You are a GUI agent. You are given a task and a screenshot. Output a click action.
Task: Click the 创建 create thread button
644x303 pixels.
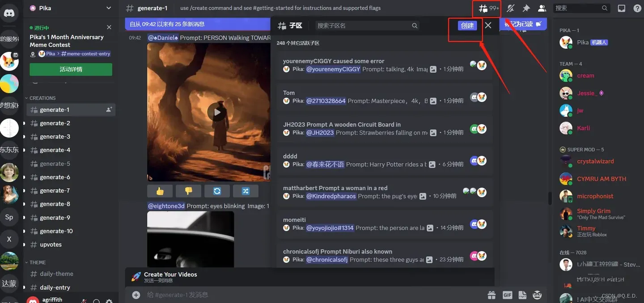click(467, 25)
